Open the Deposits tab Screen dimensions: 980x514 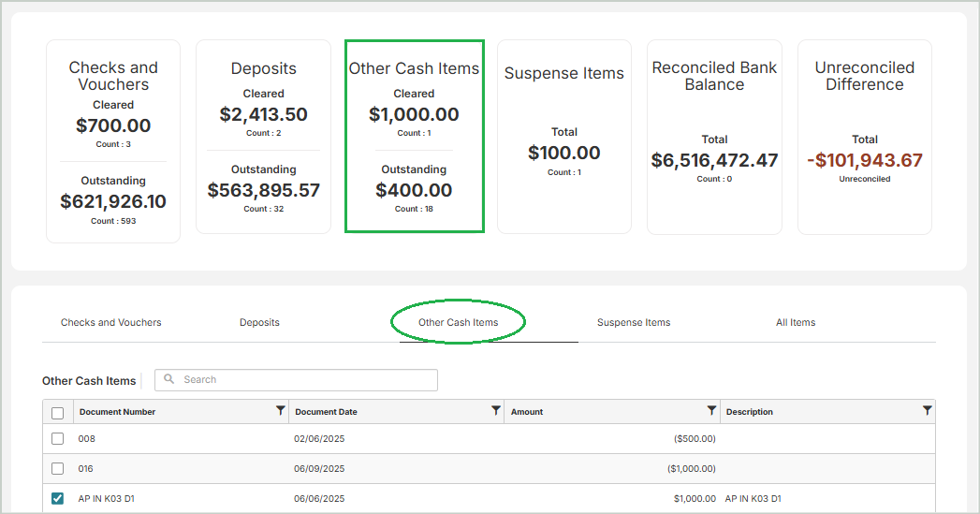(259, 323)
